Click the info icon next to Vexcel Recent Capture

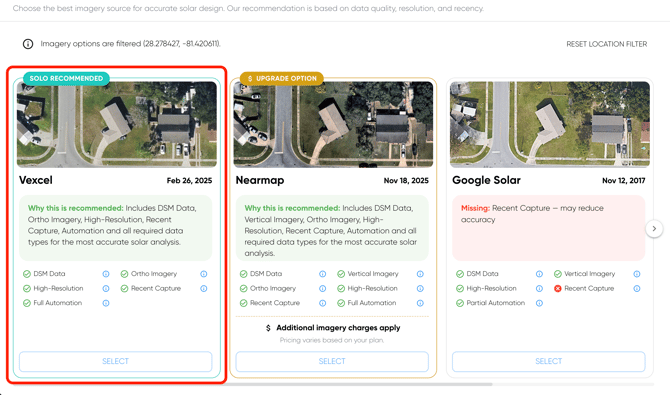tap(204, 289)
